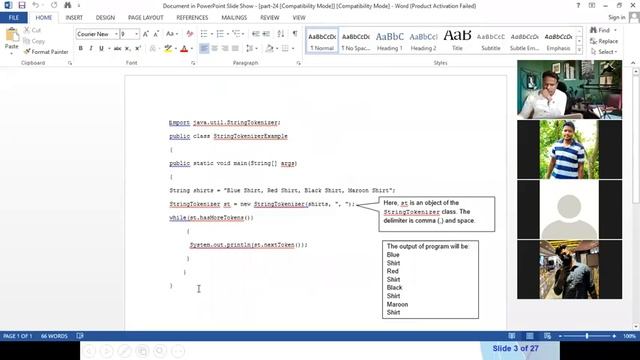Save the document using Quick Access icon
Viewport: 640px width, 360px height.
(22, 5)
